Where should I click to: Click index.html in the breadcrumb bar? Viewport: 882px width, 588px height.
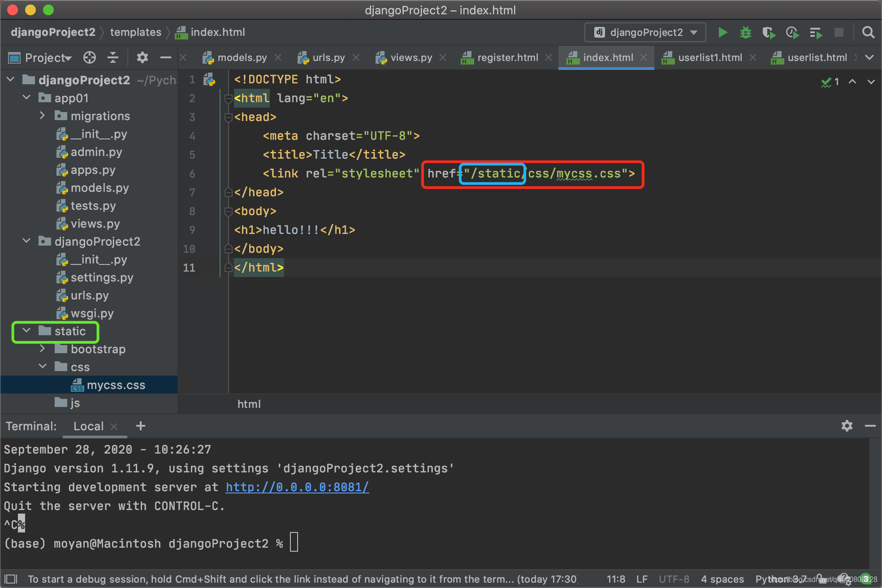point(210,32)
